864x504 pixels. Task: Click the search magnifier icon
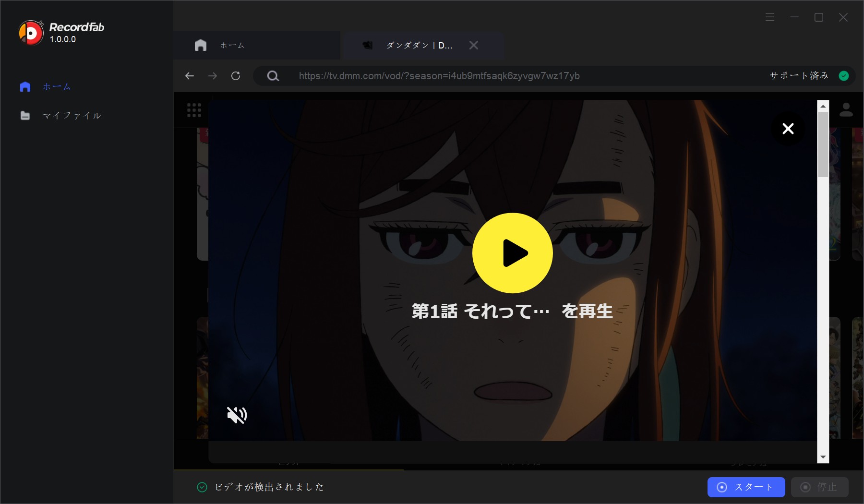[x=273, y=76]
